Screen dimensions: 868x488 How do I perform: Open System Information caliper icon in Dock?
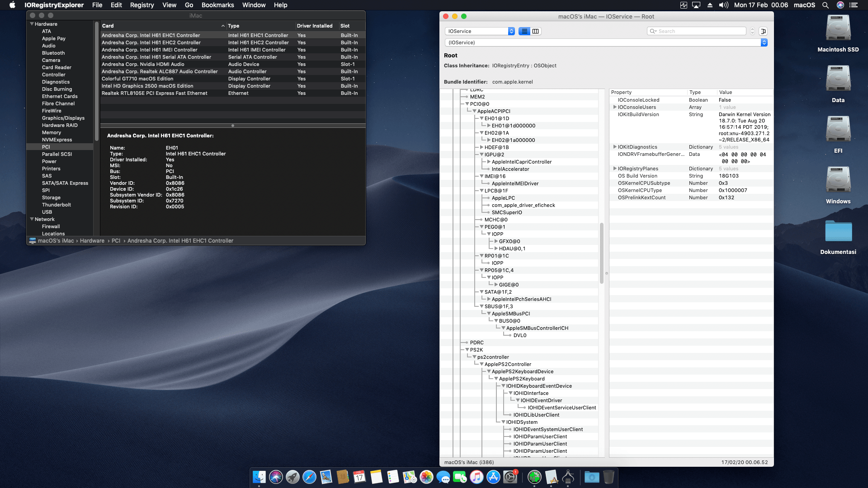pos(568,477)
